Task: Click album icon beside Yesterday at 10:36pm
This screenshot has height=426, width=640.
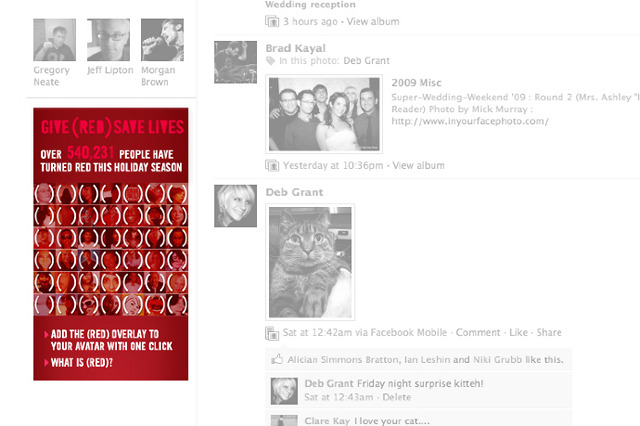Action: (272, 165)
